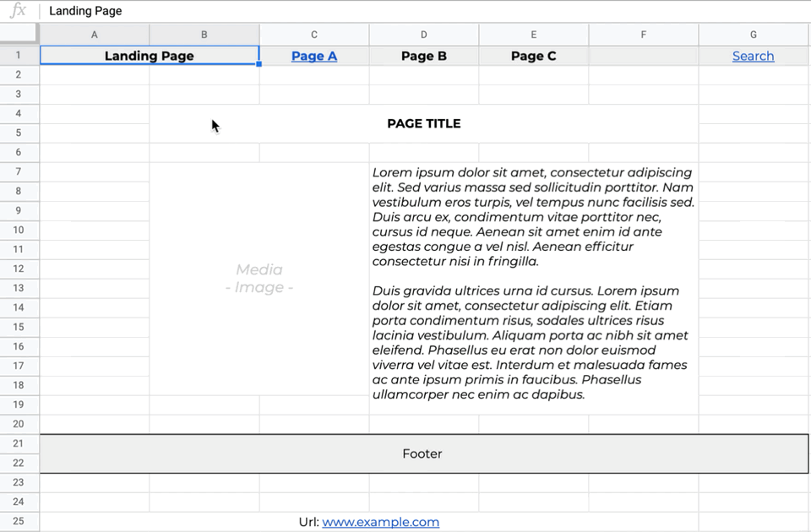Select column A header
The height and width of the screenshot is (532, 811).
95,35
